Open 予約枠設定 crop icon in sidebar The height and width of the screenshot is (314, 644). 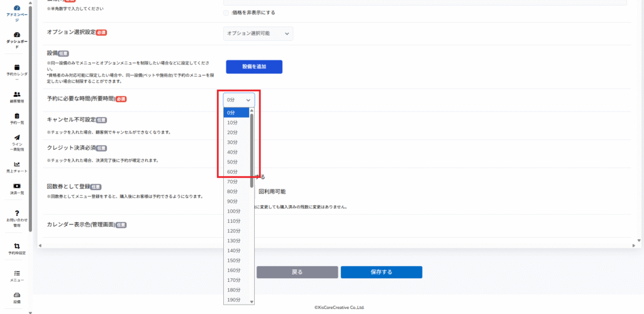(17, 246)
